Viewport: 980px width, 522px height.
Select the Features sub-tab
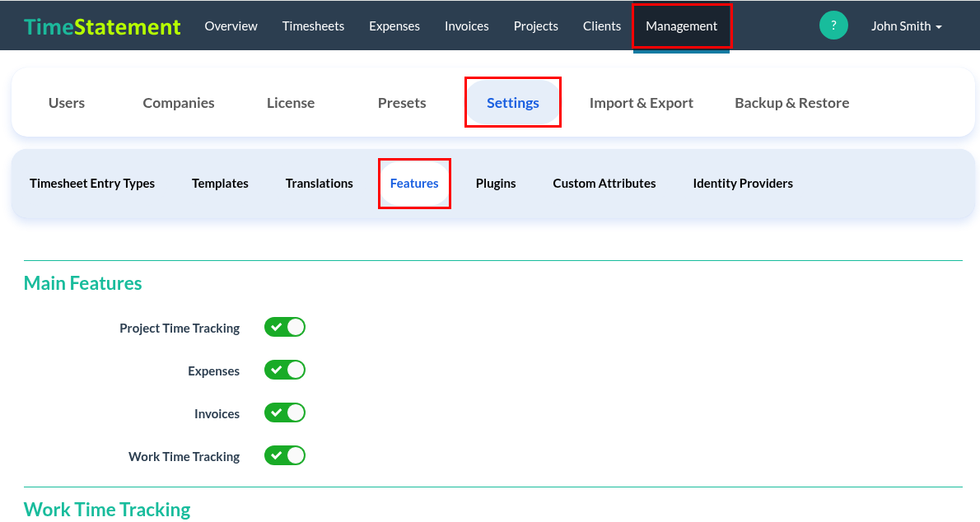point(414,183)
